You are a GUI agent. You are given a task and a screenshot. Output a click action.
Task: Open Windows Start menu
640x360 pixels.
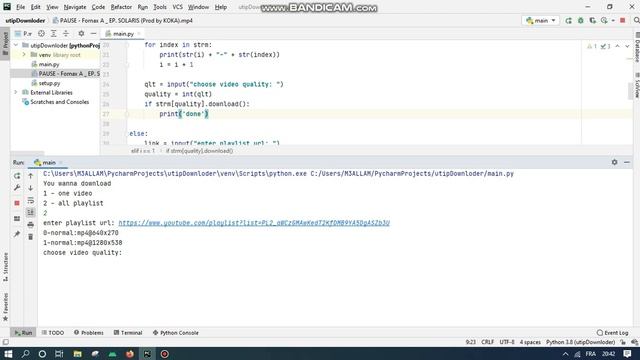coord(8,354)
